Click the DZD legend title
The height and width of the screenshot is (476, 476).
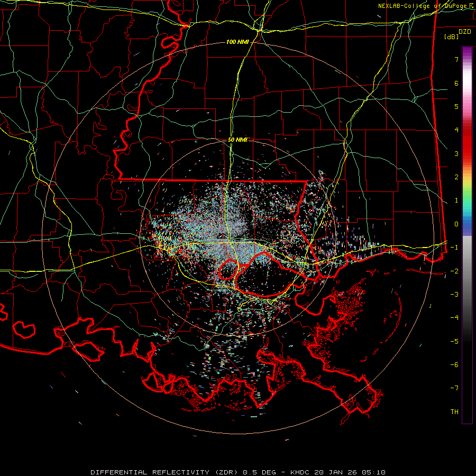point(465,32)
